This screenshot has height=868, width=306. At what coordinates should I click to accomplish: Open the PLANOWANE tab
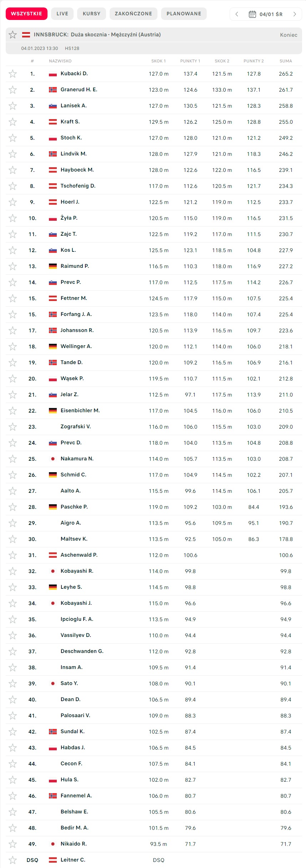pyautogui.click(x=184, y=14)
